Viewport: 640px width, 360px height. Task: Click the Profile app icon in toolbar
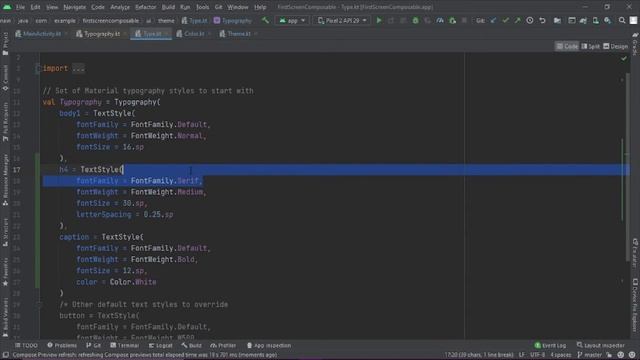click(x=440, y=20)
